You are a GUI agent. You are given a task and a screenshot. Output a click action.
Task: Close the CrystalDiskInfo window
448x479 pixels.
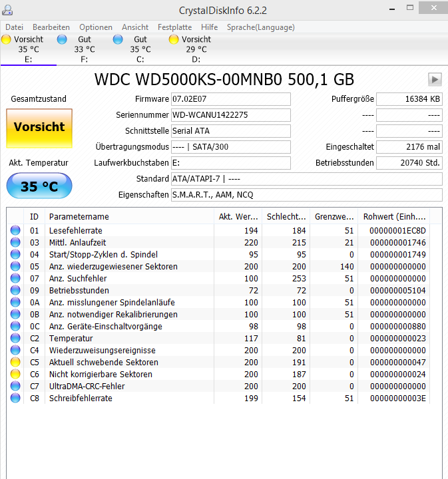click(433, 7)
